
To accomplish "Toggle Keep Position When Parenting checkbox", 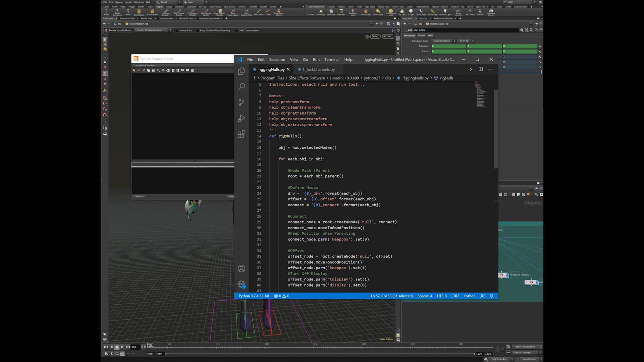I will pos(197,31).
